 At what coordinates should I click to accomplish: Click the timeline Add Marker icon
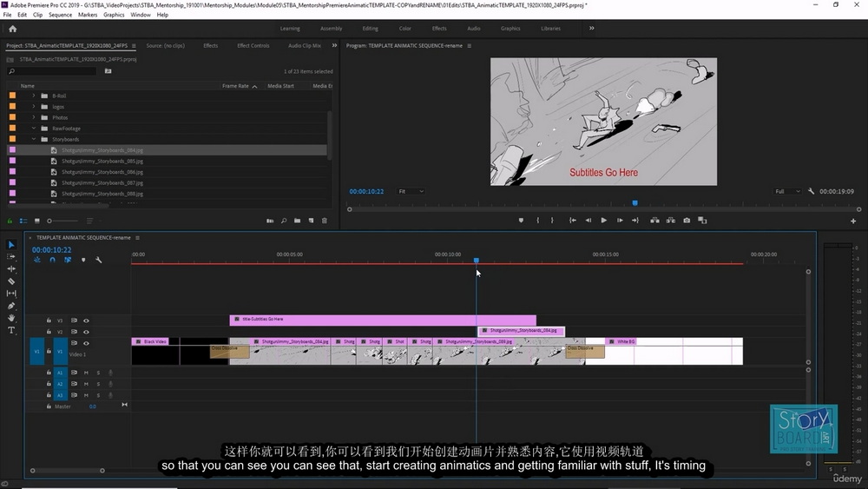coord(83,260)
